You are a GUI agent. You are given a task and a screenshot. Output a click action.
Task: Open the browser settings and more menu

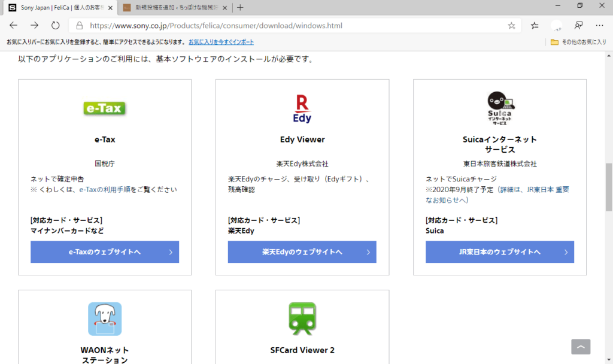click(600, 26)
